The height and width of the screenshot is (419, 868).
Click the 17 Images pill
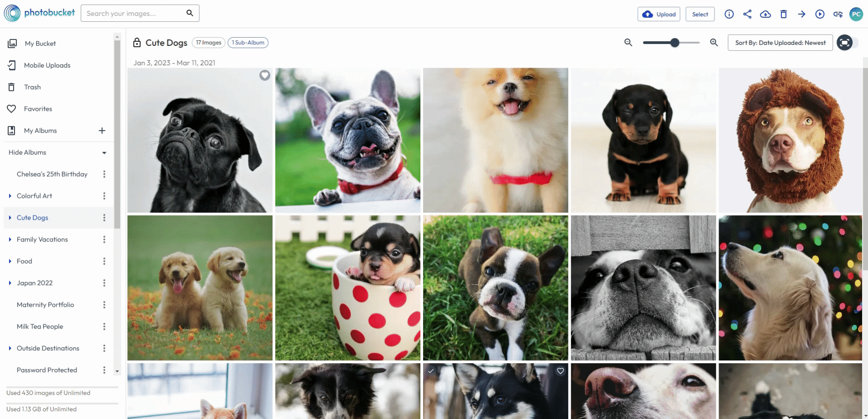point(209,43)
